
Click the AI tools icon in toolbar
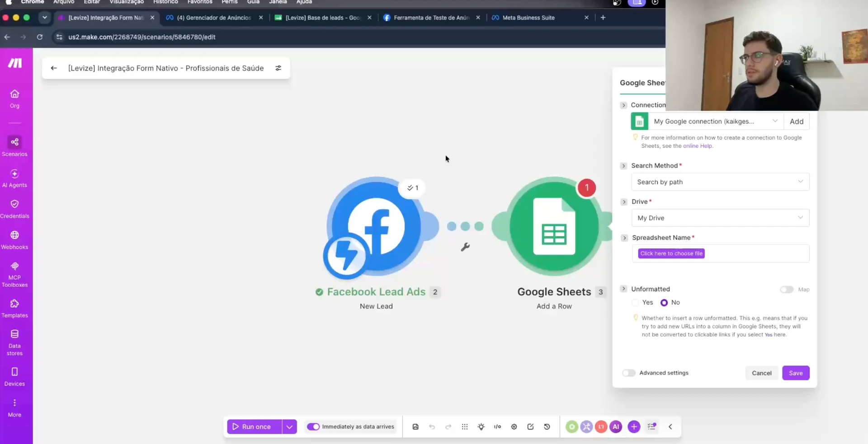click(x=616, y=427)
